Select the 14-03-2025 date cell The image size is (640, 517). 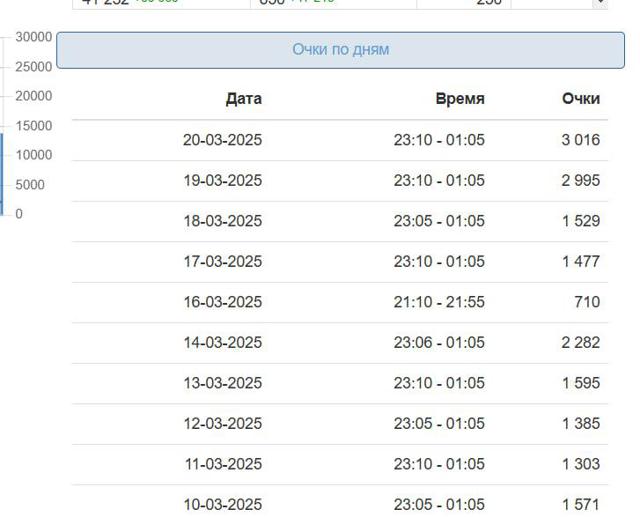(222, 342)
